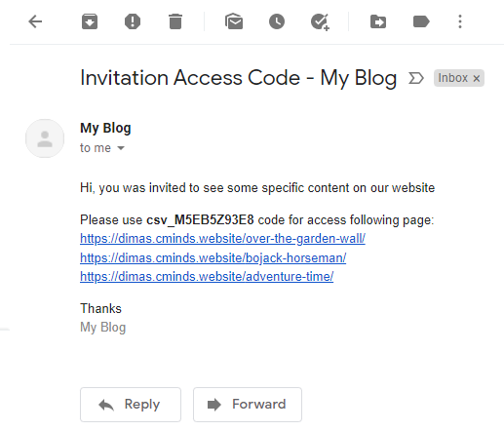Go back to the inbox list
Viewport: 504px width, 431px height.
point(35,22)
